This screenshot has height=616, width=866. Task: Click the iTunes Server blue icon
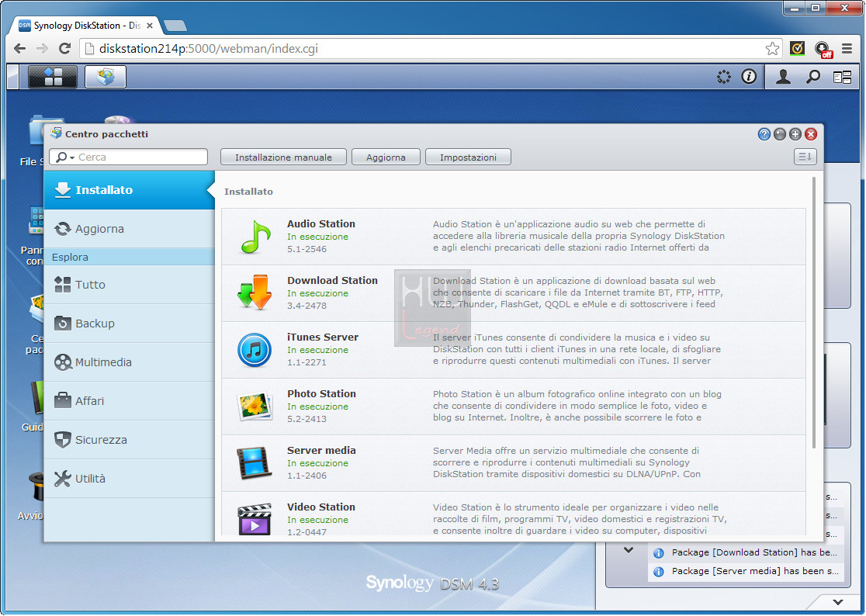(x=255, y=350)
